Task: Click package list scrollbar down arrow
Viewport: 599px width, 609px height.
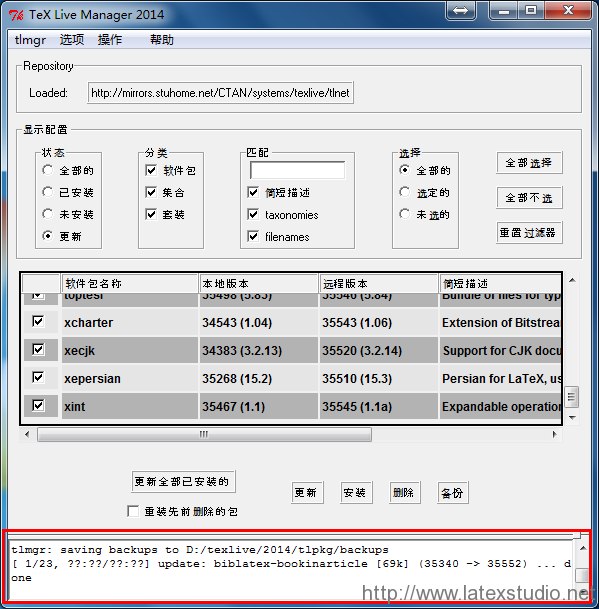Action: pyautogui.click(x=572, y=418)
